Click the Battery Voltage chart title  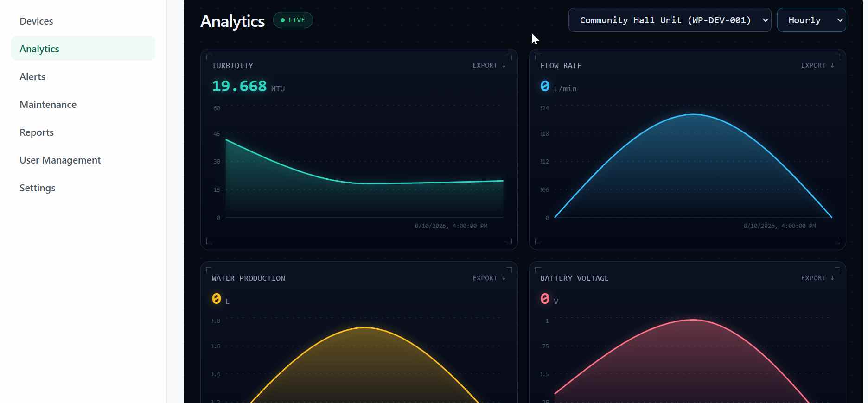(574, 278)
